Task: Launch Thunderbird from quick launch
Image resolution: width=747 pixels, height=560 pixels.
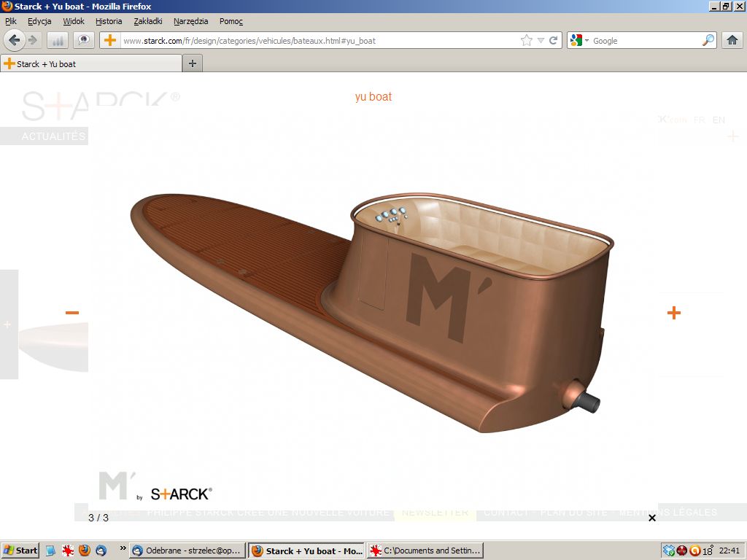Action: [x=101, y=551]
